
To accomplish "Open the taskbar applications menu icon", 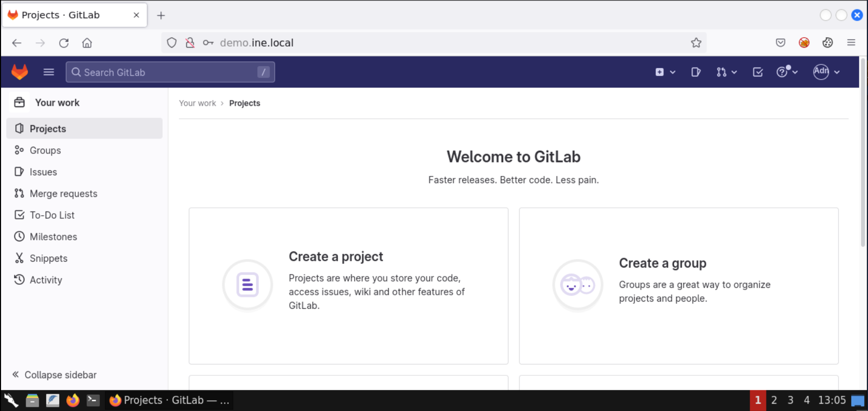I will point(11,401).
